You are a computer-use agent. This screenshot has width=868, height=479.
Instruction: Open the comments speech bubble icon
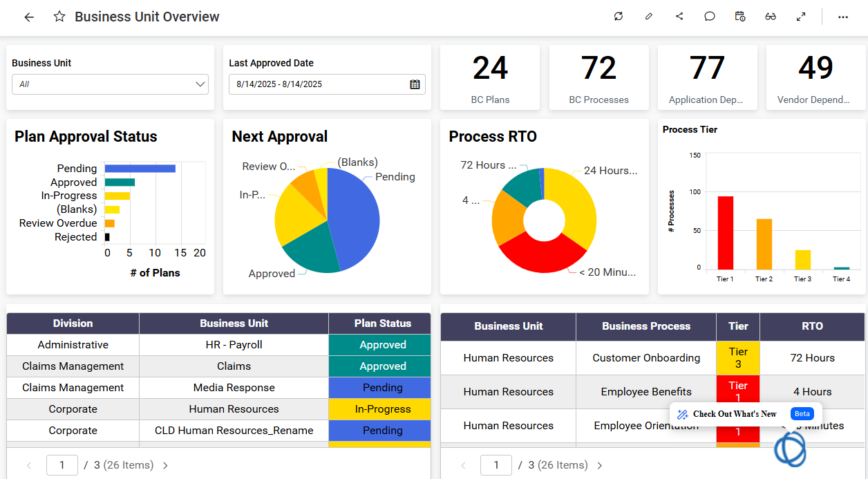pos(710,17)
